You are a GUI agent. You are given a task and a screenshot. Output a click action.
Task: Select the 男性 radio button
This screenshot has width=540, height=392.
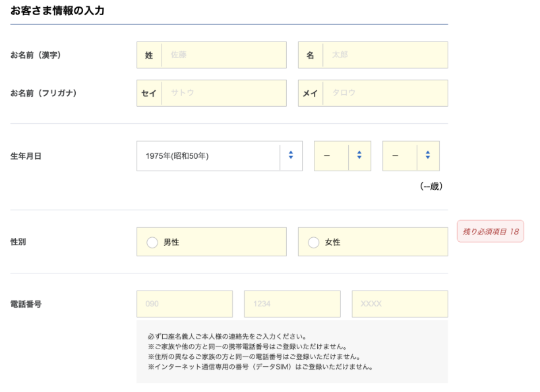point(152,242)
